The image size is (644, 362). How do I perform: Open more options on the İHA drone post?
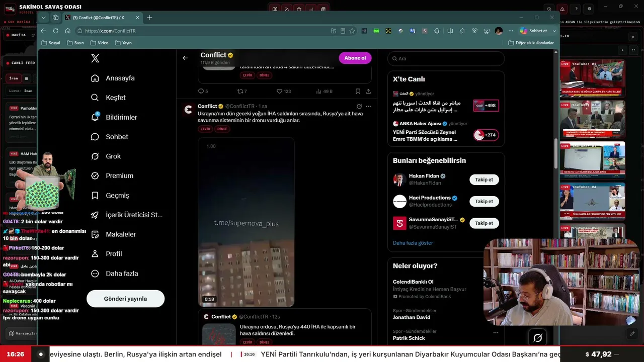click(x=368, y=107)
